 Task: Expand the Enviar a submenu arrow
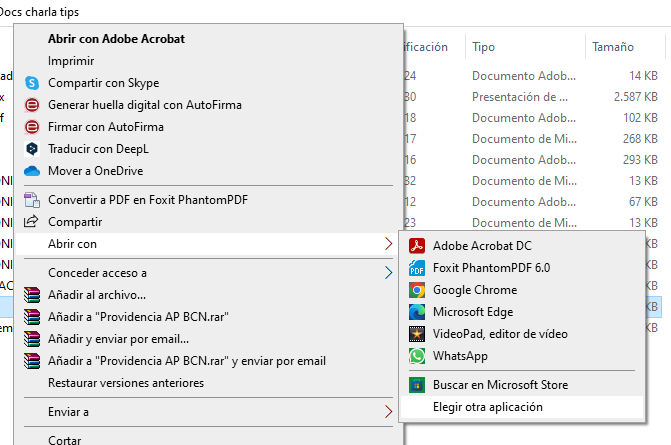pyautogui.click(x=388, y=412)
